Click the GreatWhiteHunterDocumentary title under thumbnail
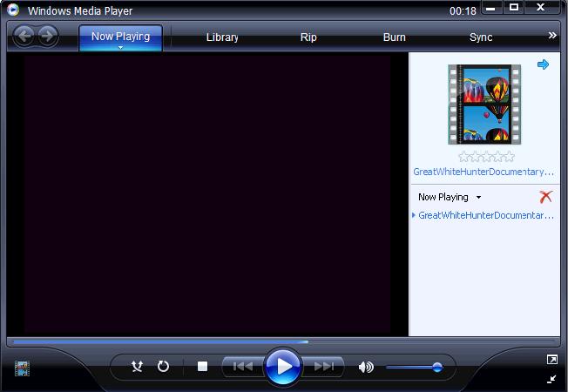Viewport: 568px width, 392px height. point(483,172)
